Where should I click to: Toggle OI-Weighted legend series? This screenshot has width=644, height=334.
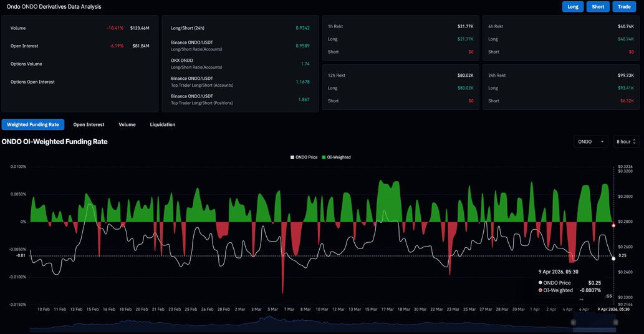point(339,157)
